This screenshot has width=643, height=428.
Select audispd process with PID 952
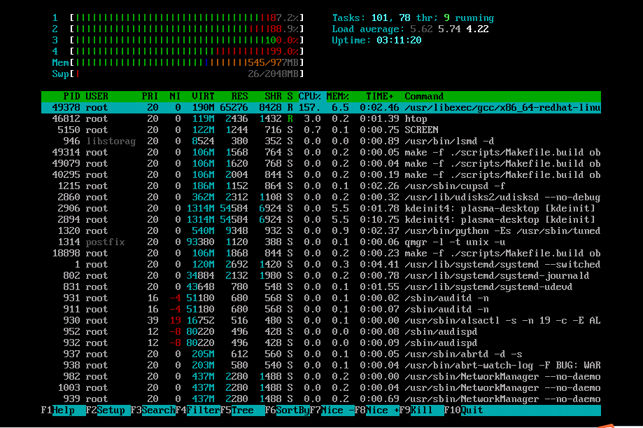(x=321, y=332)
